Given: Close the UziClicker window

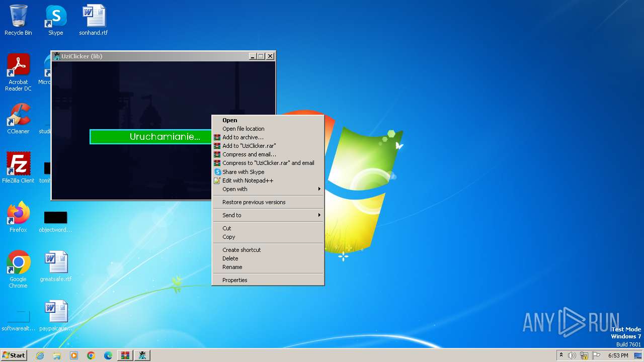Looking at the screenshot, I should (270, 56).
